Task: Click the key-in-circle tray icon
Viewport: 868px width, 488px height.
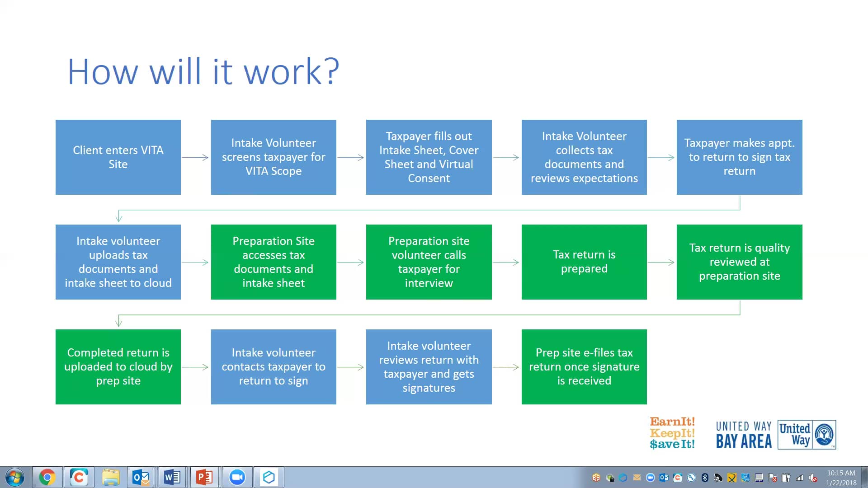Action: [x=691, y=478]
